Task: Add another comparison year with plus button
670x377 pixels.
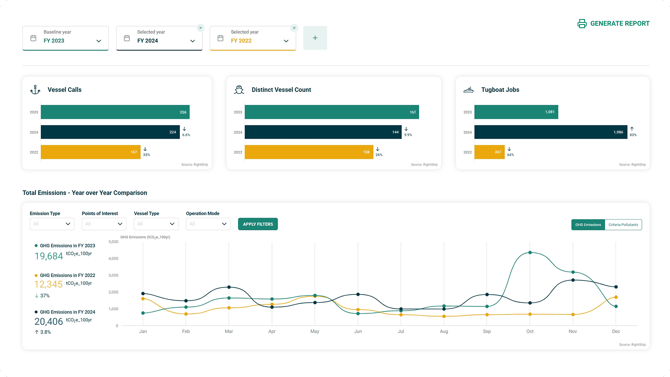Action: pyautogui.click(x=315, y=38)
